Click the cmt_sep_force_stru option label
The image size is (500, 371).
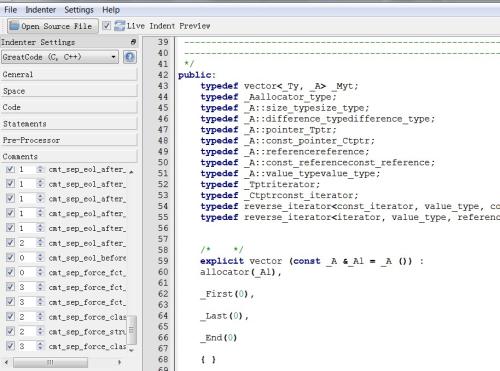(x=87, y=332)
